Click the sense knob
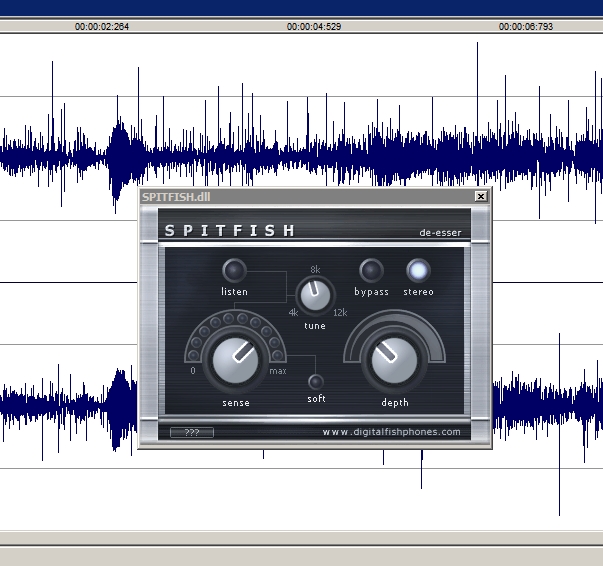Viewport: 603px width, 566px height. 235,360
